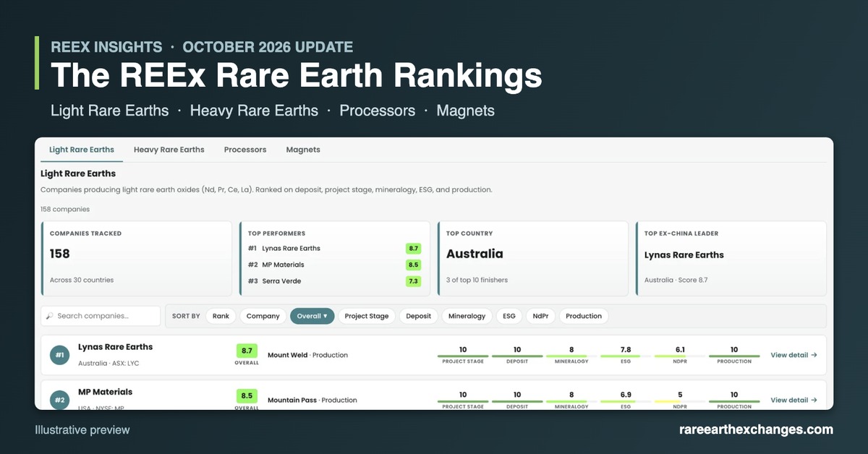This screenshot has height=454, width=868.
Task: Select the MP Materials company name in list
Action: tap(105, 392)
